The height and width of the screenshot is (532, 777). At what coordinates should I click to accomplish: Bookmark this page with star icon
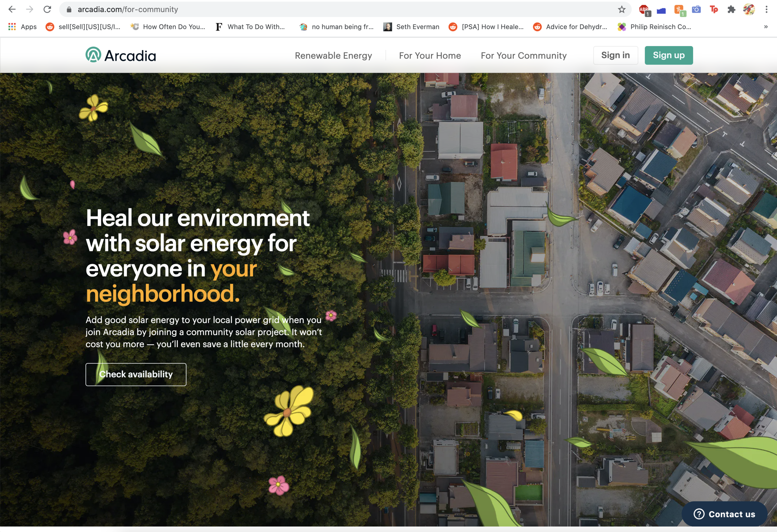[x=622, y=9]
